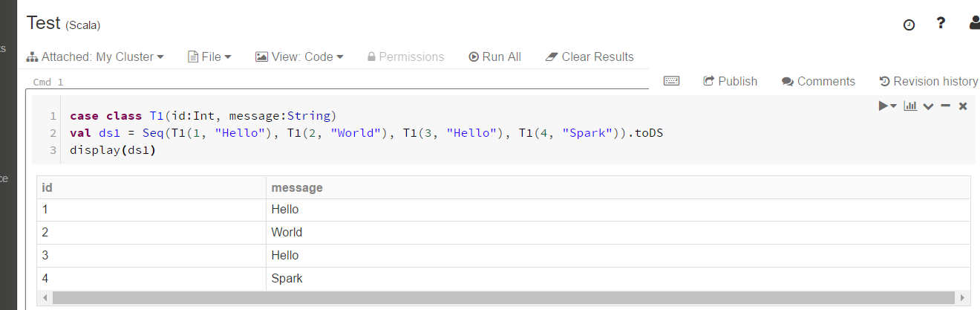The width and height of the screenshot is (980, 310).
Task: Delete Cmd 1 cell with X icon
Action: (x=963, y=106)
